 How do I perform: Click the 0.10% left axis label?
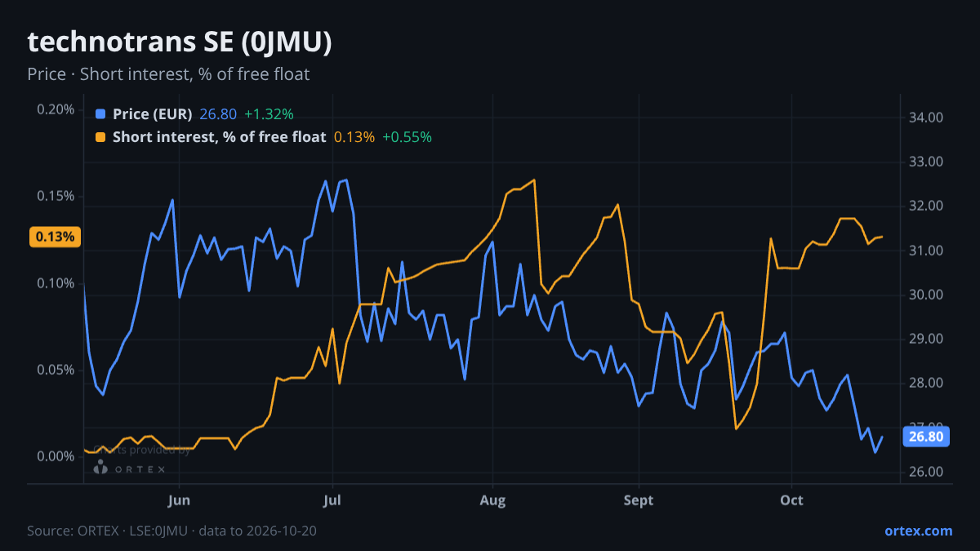point(56,283)
